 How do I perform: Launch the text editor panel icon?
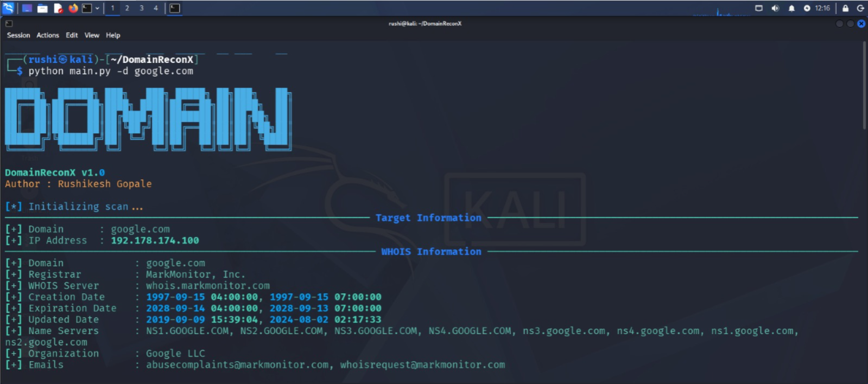pyautogui.click(x=58, y=8)
